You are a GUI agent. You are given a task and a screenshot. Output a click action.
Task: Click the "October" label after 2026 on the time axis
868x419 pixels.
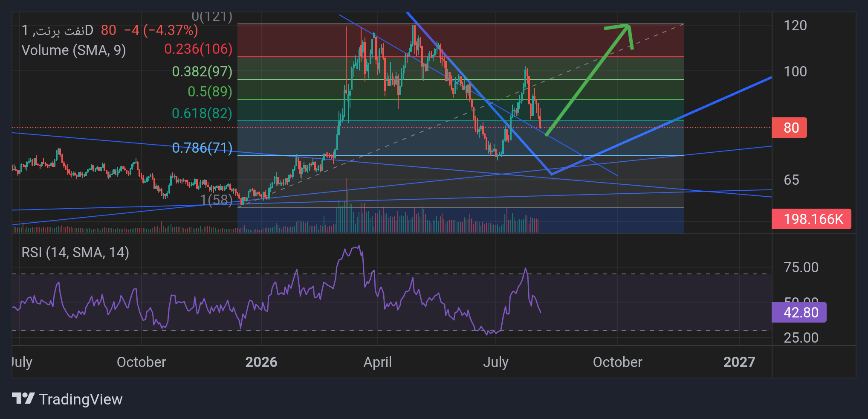point(618,362)
